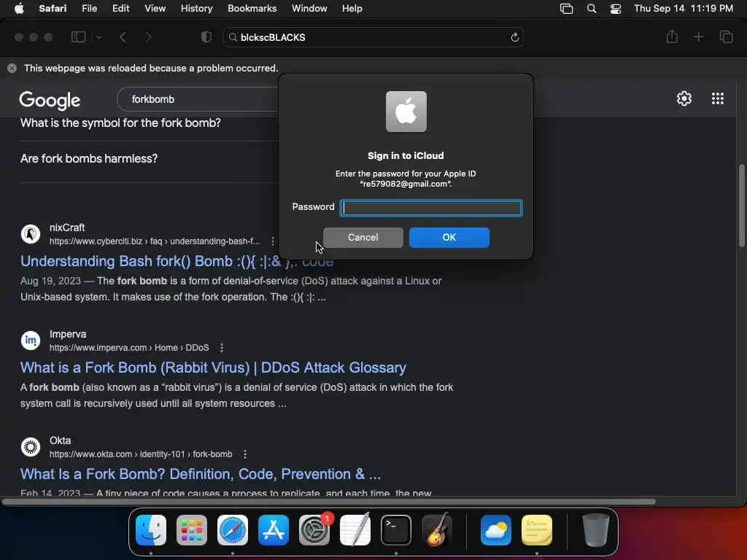This screenshot has width=747, height=560.
Task: Open the Safari menu
Action: coord(53,9)
